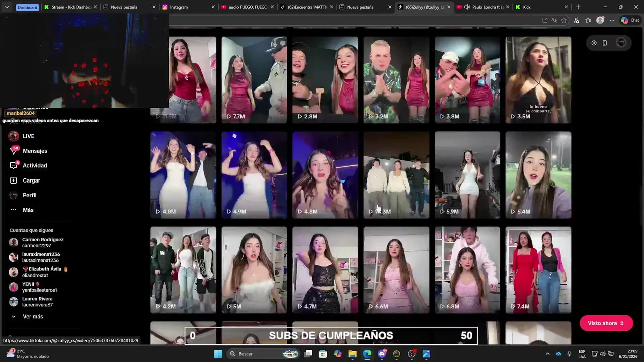
Task: Open the video with 4.7M views
Action: tap(325, 270)
